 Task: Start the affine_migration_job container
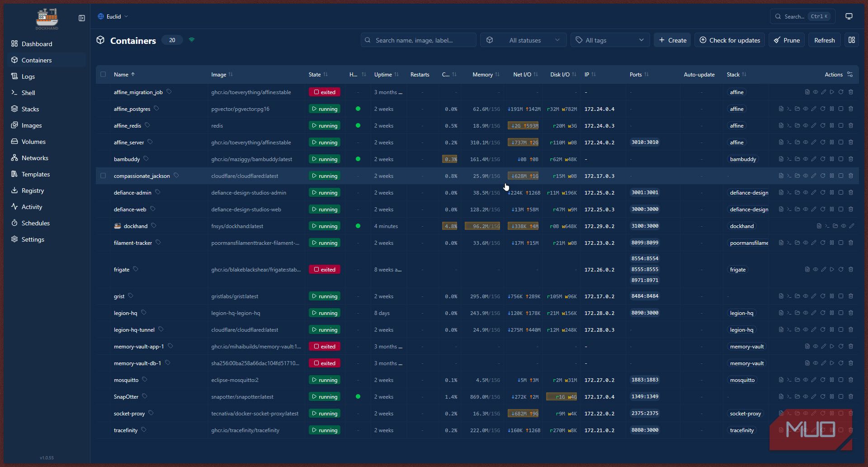pos(832,92)
